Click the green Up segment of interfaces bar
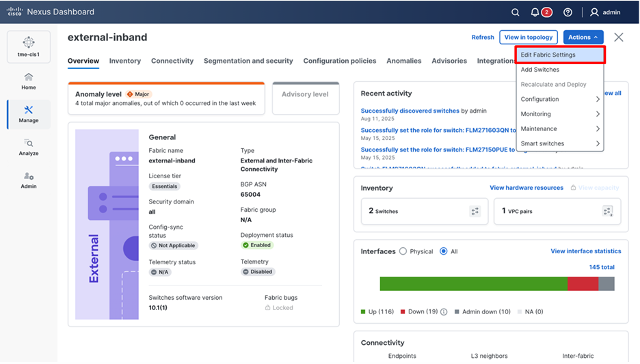Screen dimensions: 640x364 pyautogui.click(x=473, y=283)
